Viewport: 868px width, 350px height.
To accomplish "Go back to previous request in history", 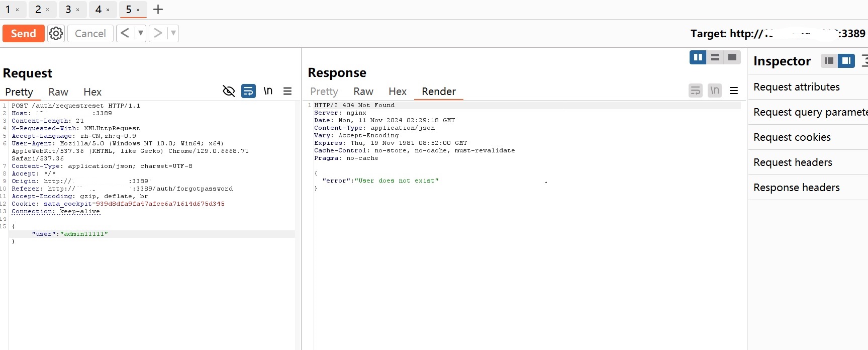I will click(125, 33).
